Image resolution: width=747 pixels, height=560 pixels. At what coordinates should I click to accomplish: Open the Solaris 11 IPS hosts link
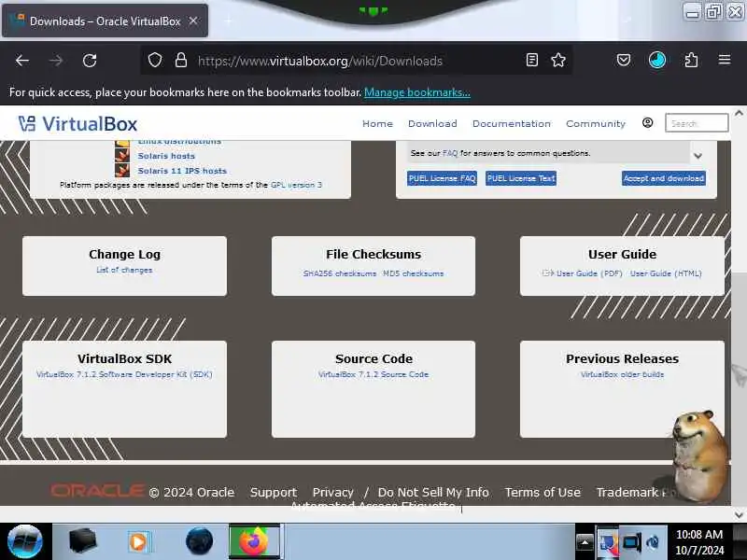[x=182, y=171]
